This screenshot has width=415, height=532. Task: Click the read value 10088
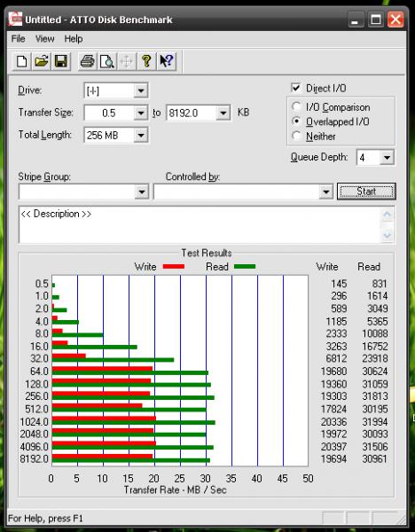click(x=375, y=333)
